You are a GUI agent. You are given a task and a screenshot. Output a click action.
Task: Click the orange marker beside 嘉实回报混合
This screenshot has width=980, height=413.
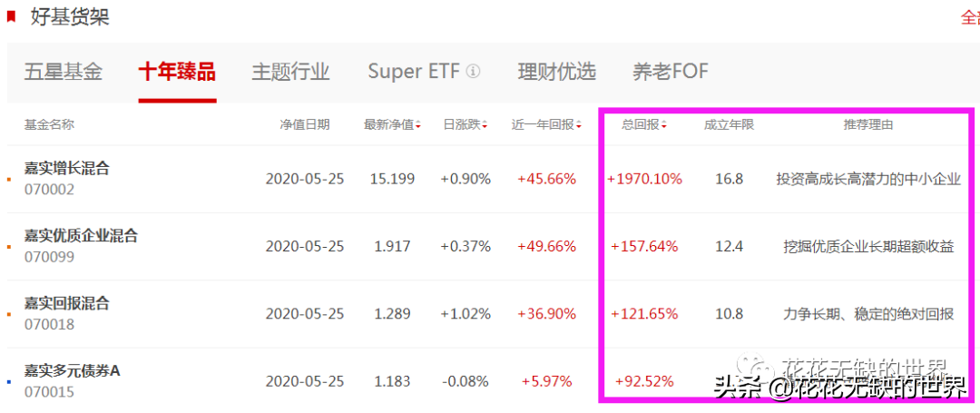8,314
